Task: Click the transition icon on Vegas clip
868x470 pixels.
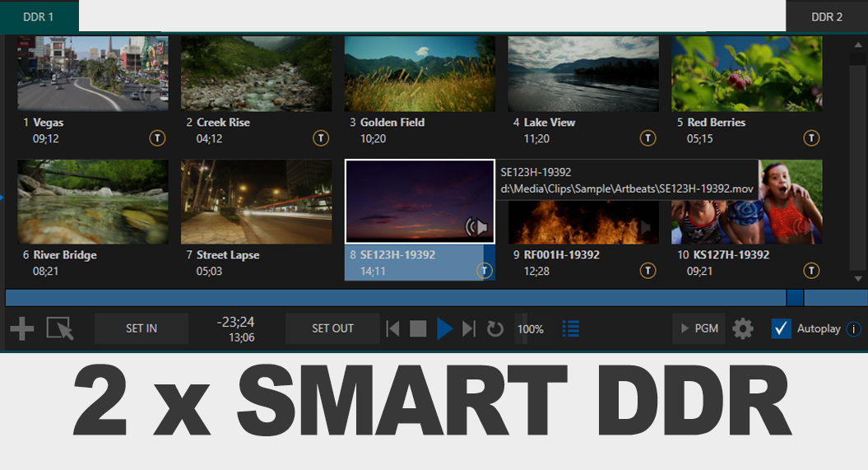Action: (x=158, y=138)
